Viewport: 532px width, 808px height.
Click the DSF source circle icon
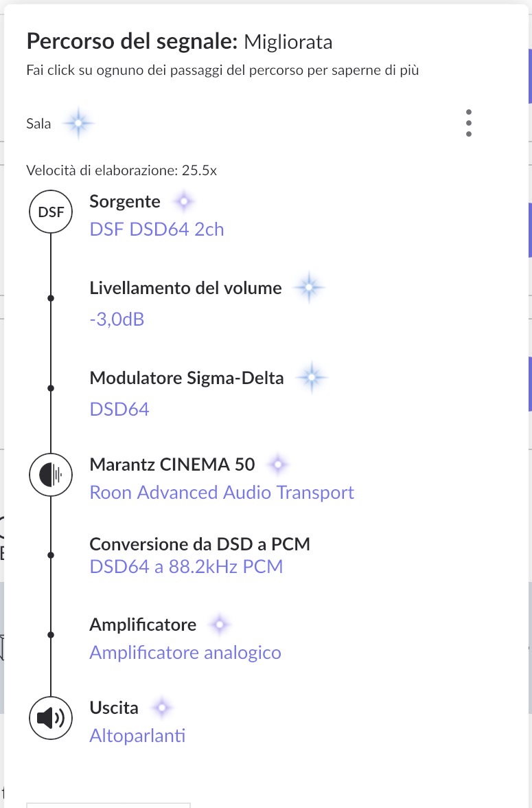tap(51, 212)
